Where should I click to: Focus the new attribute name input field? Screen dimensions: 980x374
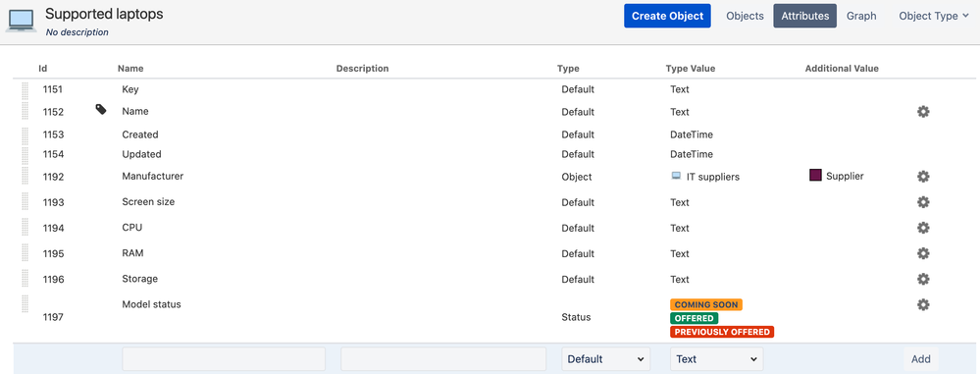[224, 359]
